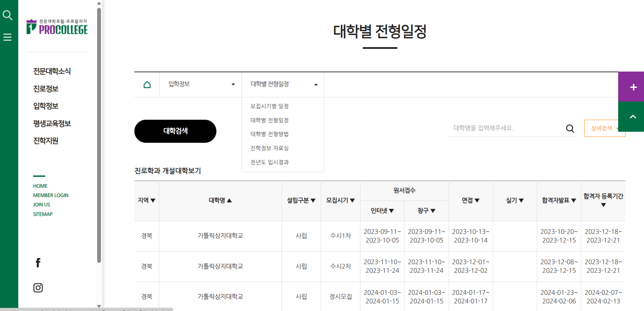Viewport: 644px width, 311px height.
Task: Sort by 실기 column
Action: (x=515, y=201)
